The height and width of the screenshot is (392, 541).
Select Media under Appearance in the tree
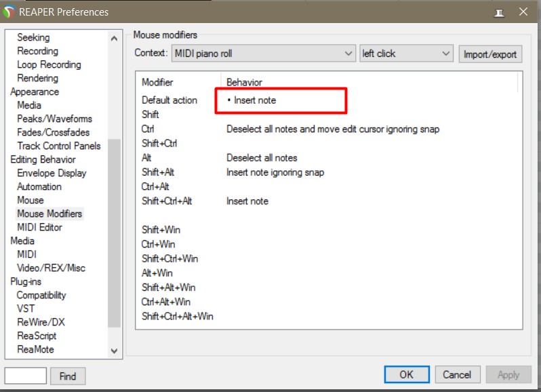point(29,105)
